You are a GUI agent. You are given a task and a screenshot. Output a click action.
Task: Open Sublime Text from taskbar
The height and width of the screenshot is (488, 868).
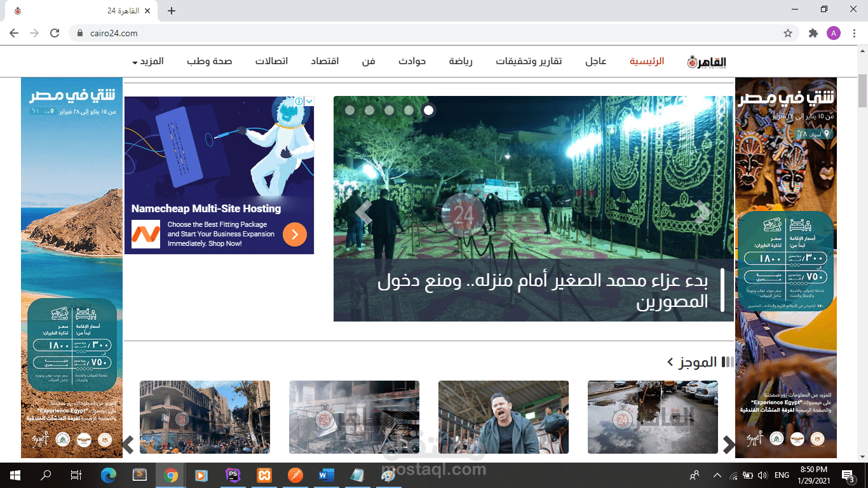(x=139, y=475)
